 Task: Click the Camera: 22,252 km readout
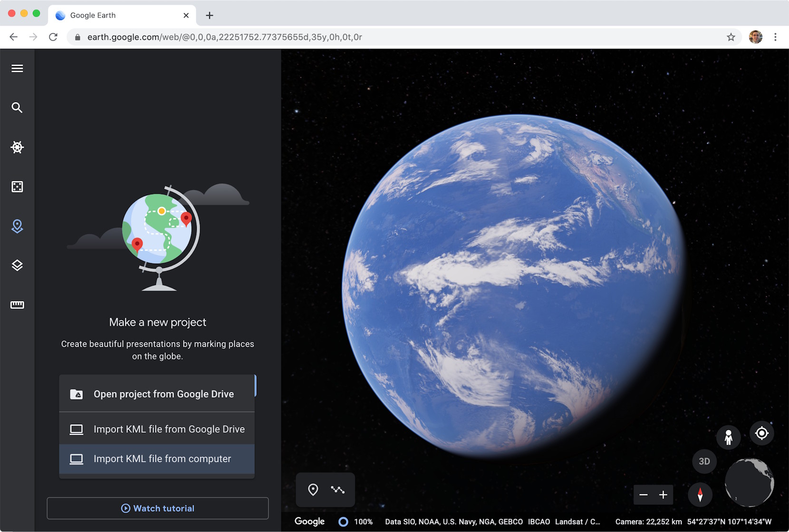coord(648,522)
